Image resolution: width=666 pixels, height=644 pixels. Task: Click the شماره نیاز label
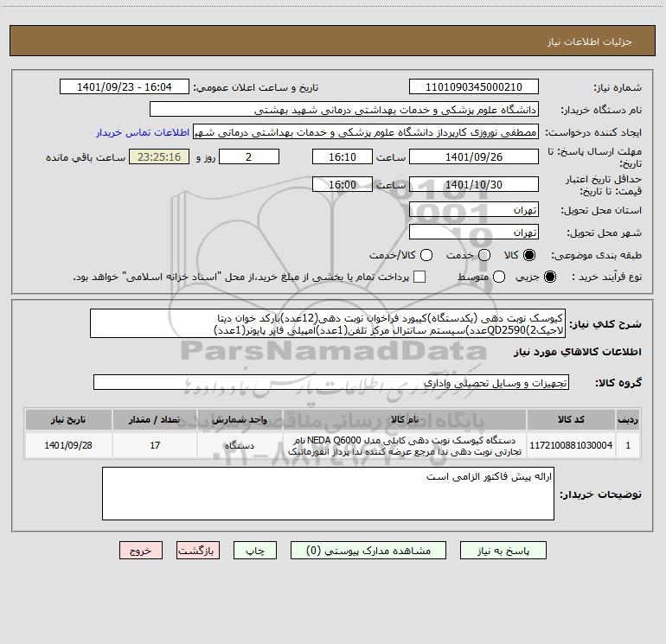618,87
